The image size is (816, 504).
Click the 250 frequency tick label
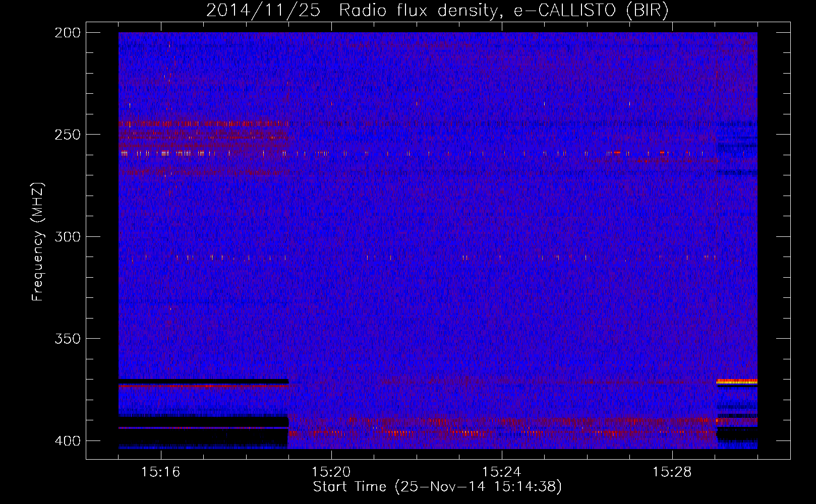(x=67, y=135)
